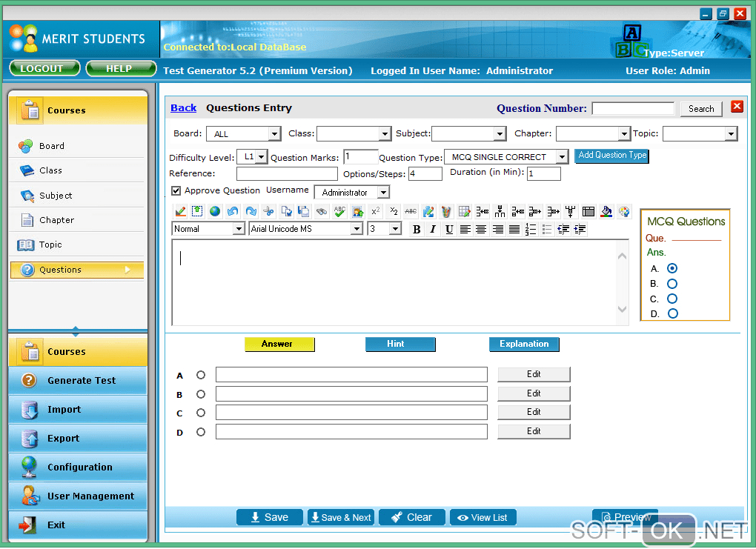Click the insert picture icon

click(x=357, y=212)
